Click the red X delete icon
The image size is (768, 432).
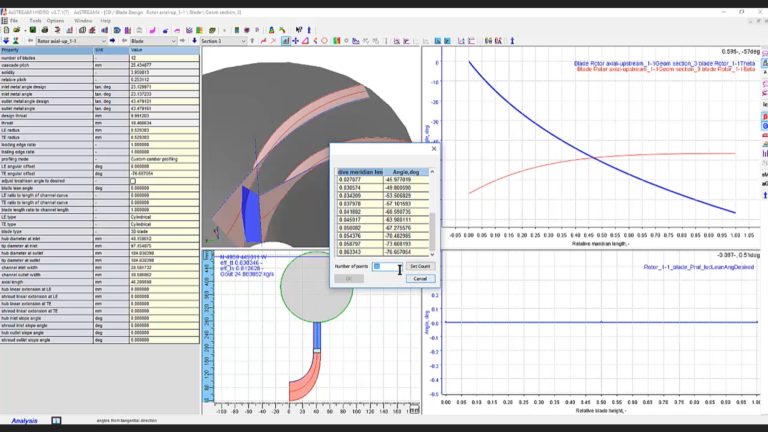pyautogui.click(x=274, y=41)
